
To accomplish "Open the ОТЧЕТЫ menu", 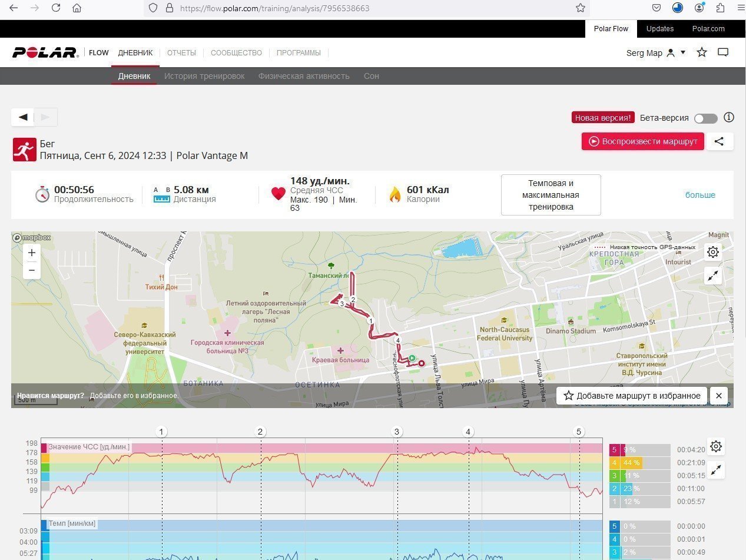I will tap(181, 53).
